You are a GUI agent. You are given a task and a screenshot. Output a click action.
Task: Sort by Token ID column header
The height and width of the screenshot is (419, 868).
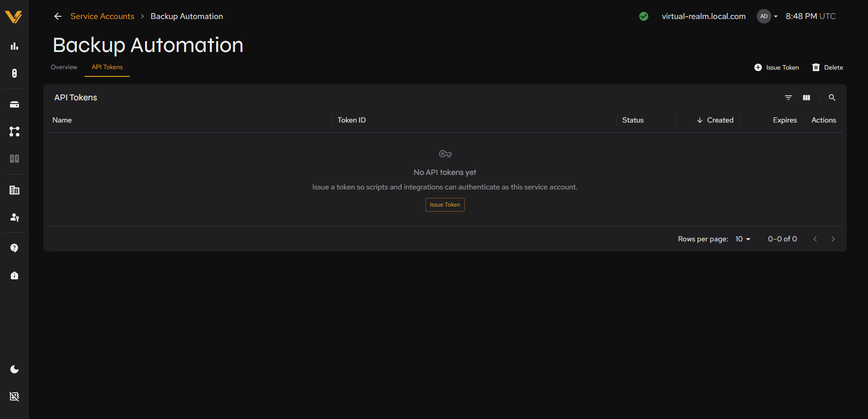[x=351, y=120]
